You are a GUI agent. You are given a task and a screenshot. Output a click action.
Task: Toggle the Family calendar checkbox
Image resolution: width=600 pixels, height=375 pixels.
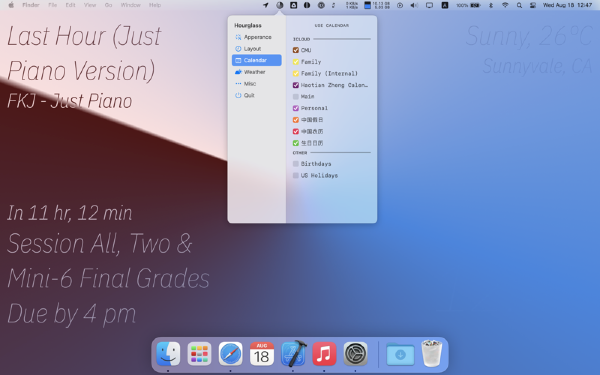[x=296, y=62]
